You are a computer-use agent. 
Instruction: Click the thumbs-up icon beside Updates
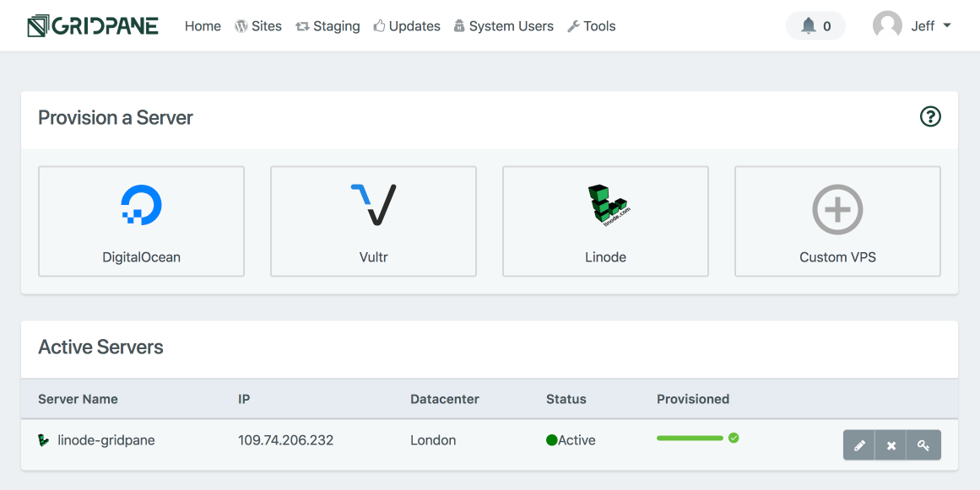pos(379,25)
